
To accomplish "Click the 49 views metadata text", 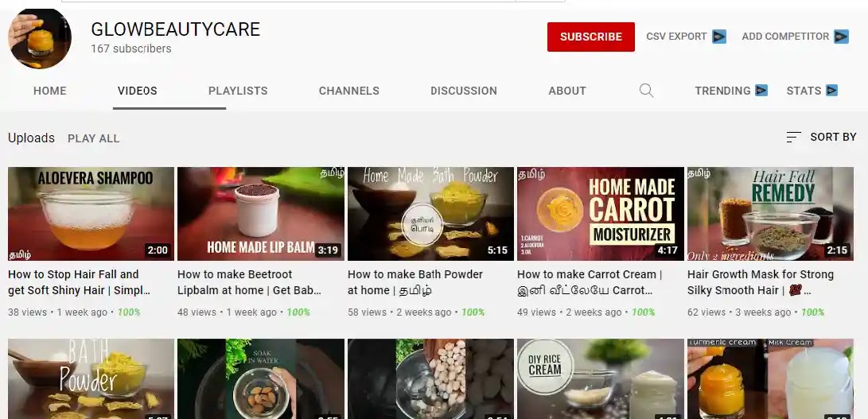I will click(536, 312).
